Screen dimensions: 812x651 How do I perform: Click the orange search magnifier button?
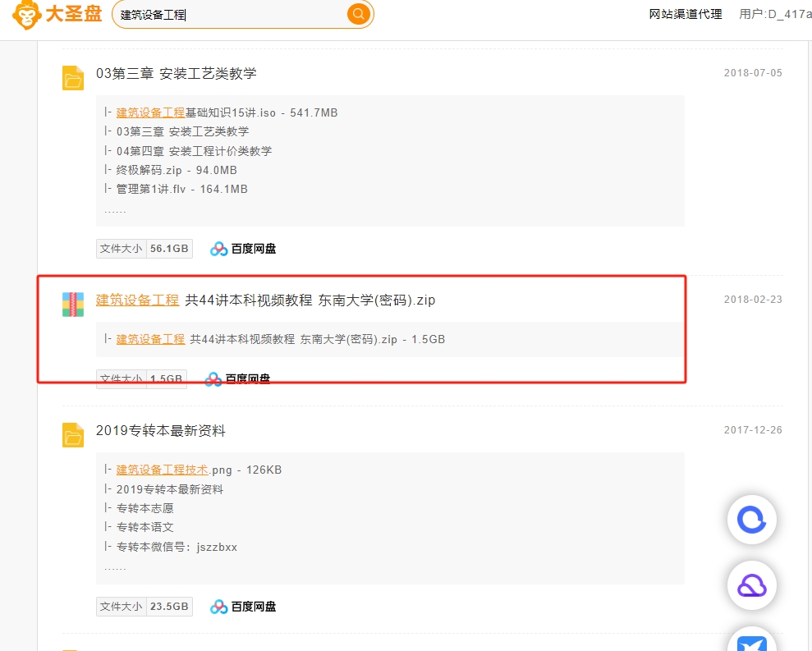pyautogui.click(x=358, y=14)
